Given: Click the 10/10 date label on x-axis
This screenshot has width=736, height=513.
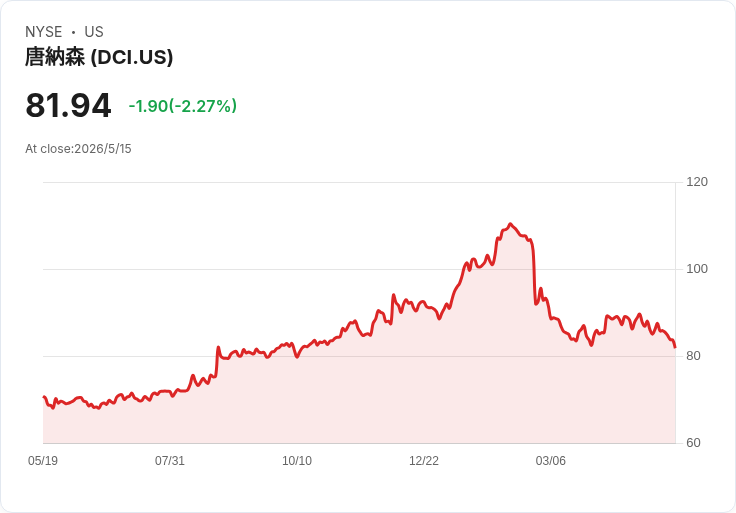Looking at the screenshot, I should click(297, 461).
